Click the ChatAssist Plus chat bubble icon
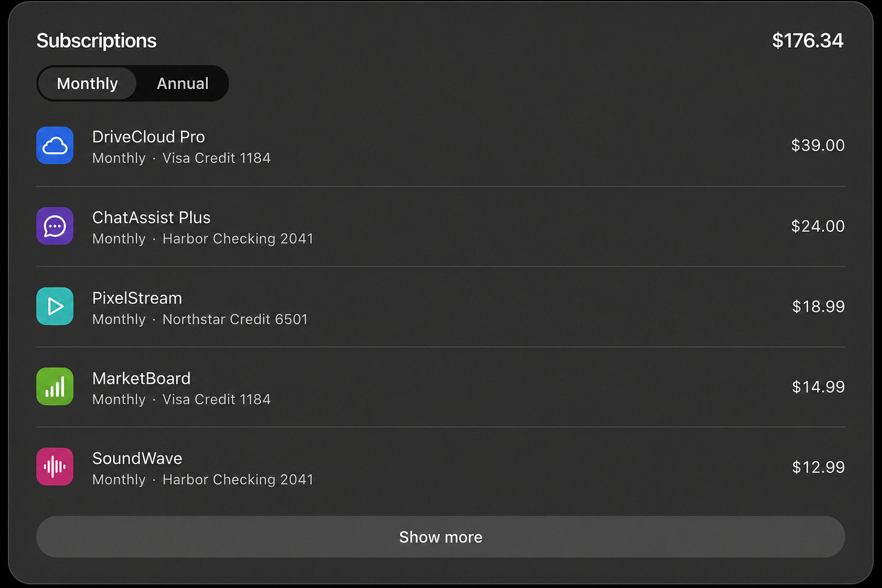Image resolution: width=882 pixels, height=588 pixels. [55, 226]
